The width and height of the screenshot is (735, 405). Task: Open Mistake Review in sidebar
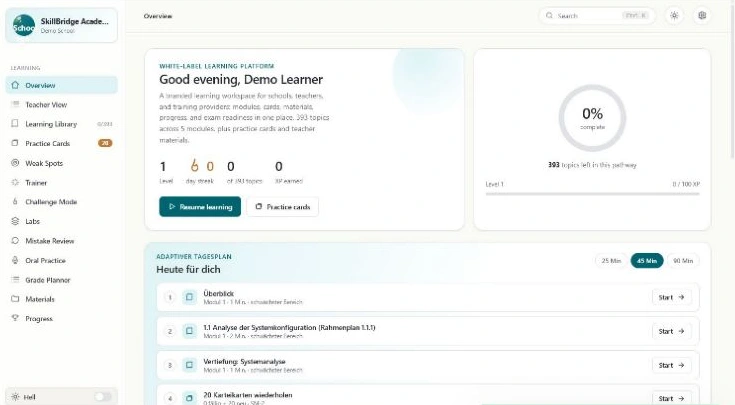coord(61,240)
